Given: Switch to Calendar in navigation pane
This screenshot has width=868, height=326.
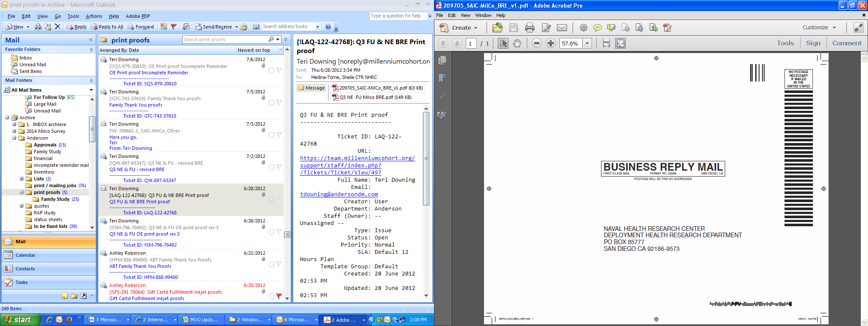Looking at the screenshot, I should tap(49, 255).
